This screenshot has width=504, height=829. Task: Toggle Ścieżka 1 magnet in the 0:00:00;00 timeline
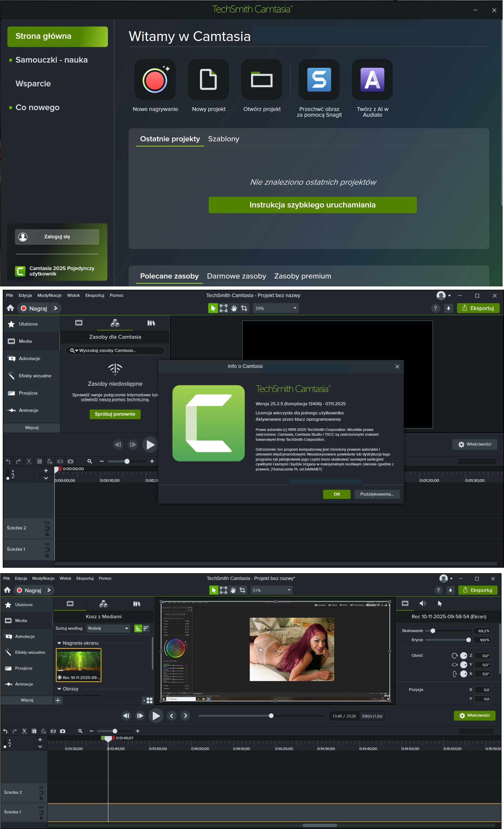(47, 549)
